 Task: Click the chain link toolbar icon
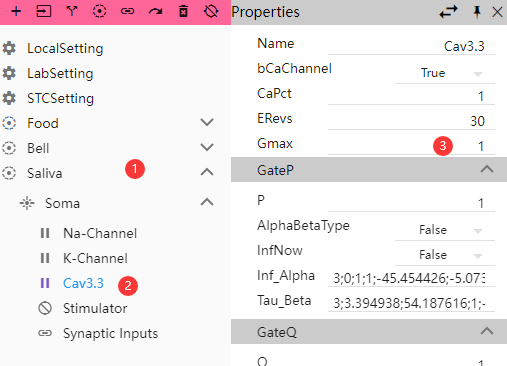point(127,12)
